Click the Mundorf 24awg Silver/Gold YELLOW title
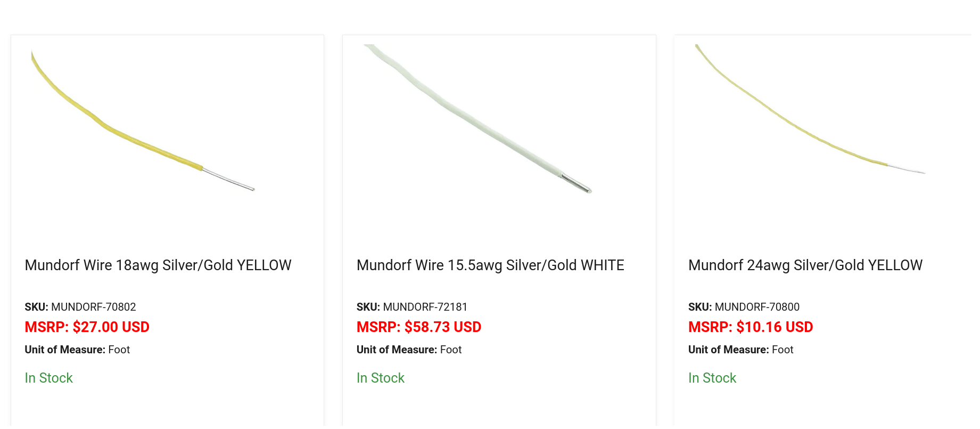The image size is (980, 429). click(805, 265)
